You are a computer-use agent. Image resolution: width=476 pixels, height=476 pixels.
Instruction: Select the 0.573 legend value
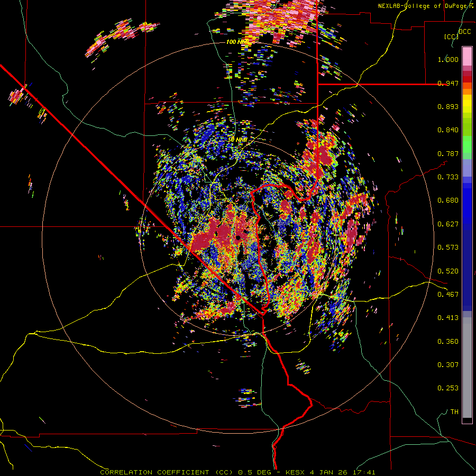(448, 248)
